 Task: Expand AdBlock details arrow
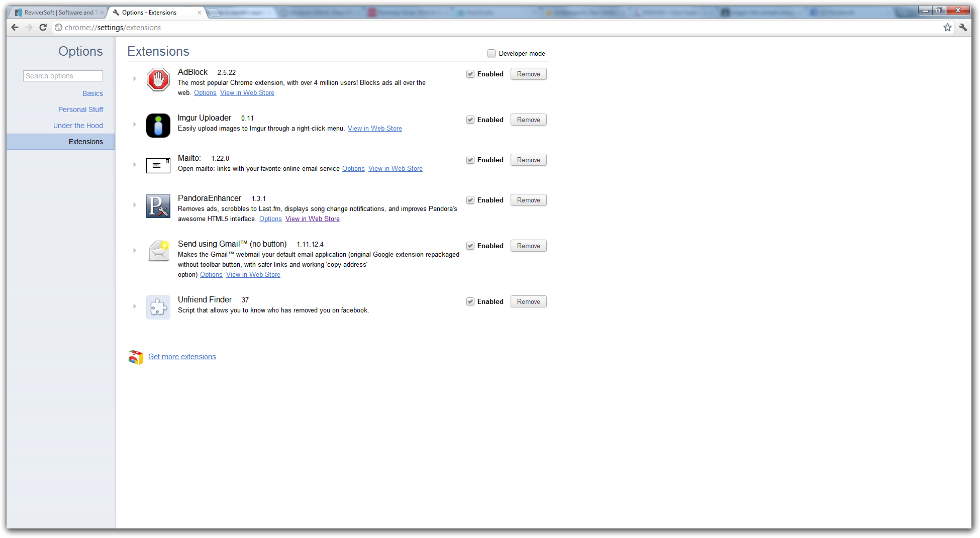coord(135,79)
